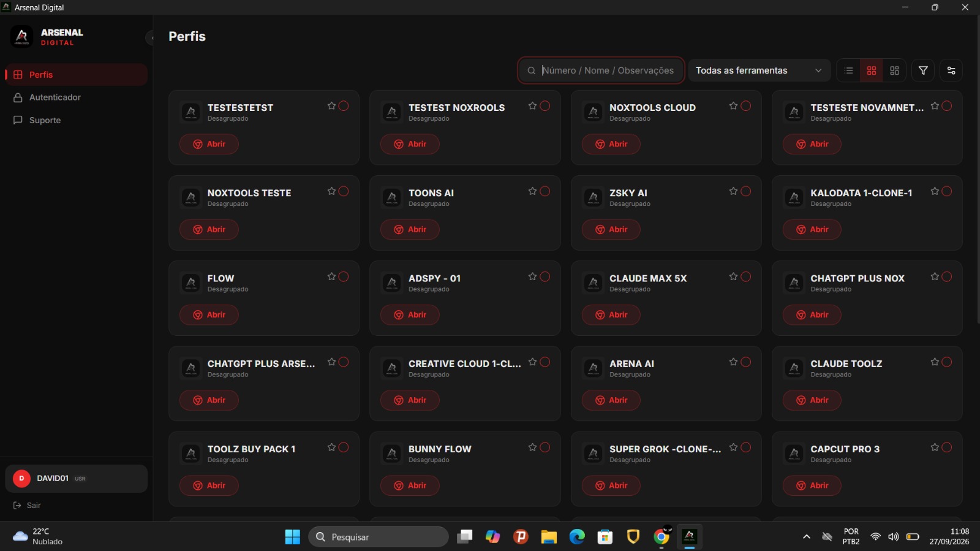Click the page vertical scrollbar

(978, 169)
